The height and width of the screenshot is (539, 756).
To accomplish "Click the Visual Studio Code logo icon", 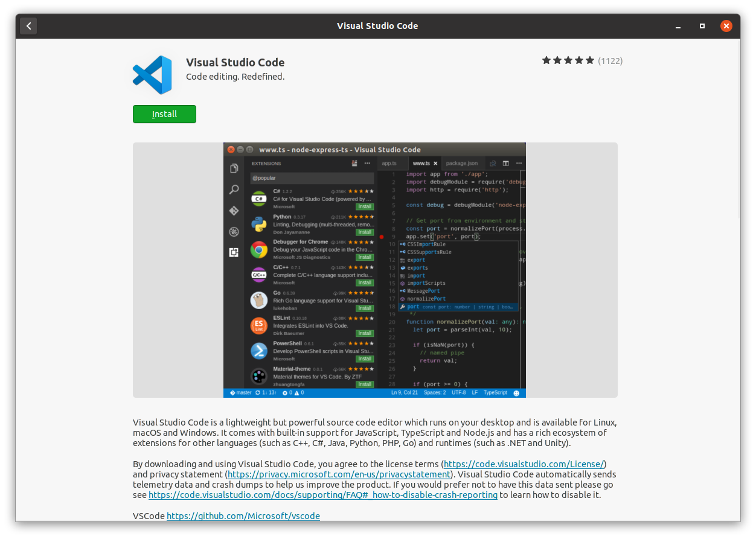I will 153,75.
